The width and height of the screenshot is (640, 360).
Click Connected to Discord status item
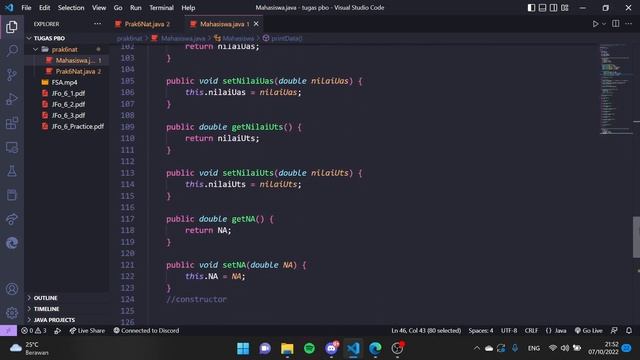coord(146,331)
